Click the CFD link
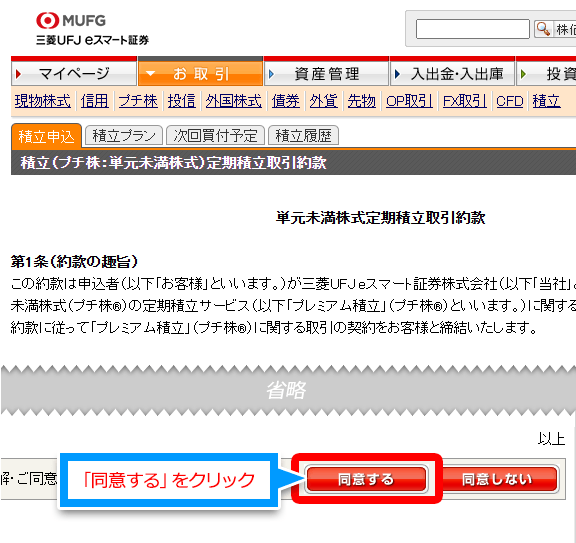This screenshot has height=543, width=576. pos(510,101)
